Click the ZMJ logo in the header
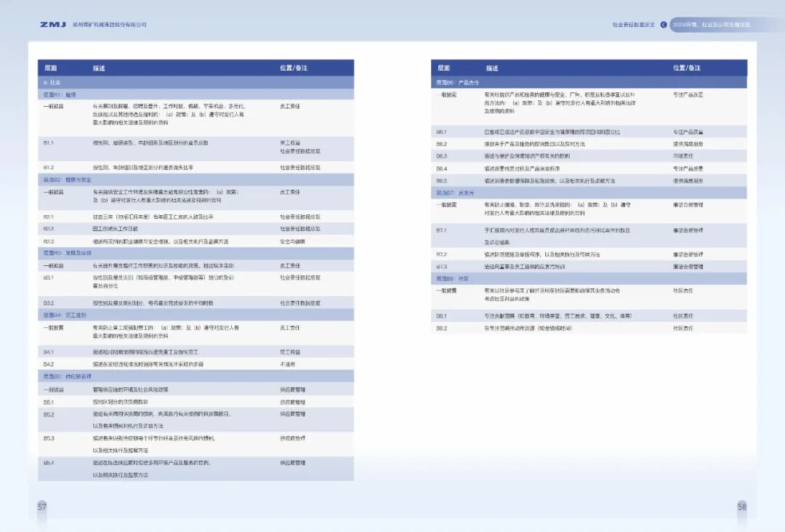The width and height of the screenshot is (785, 532). 53,25
